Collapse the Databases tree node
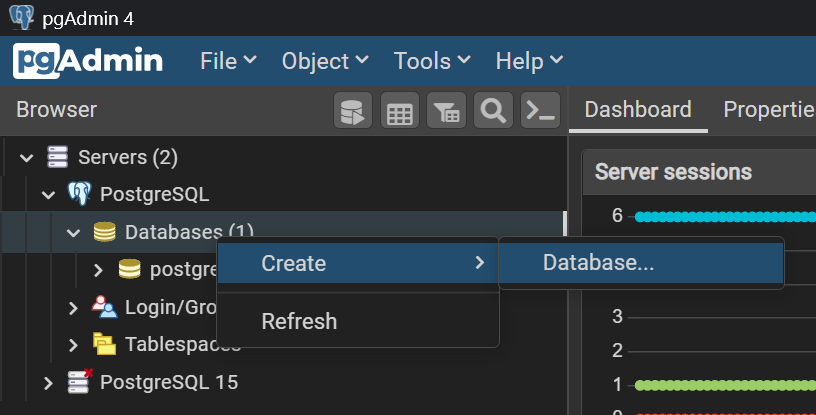The image size is (816, 415). [x=73, y=233]
